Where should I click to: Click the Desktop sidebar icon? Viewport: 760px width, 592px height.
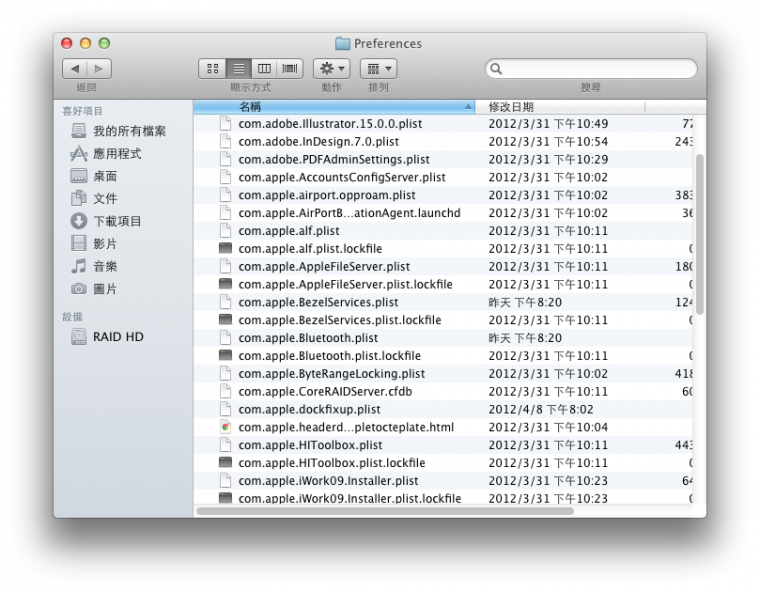(x=79, y=176)
